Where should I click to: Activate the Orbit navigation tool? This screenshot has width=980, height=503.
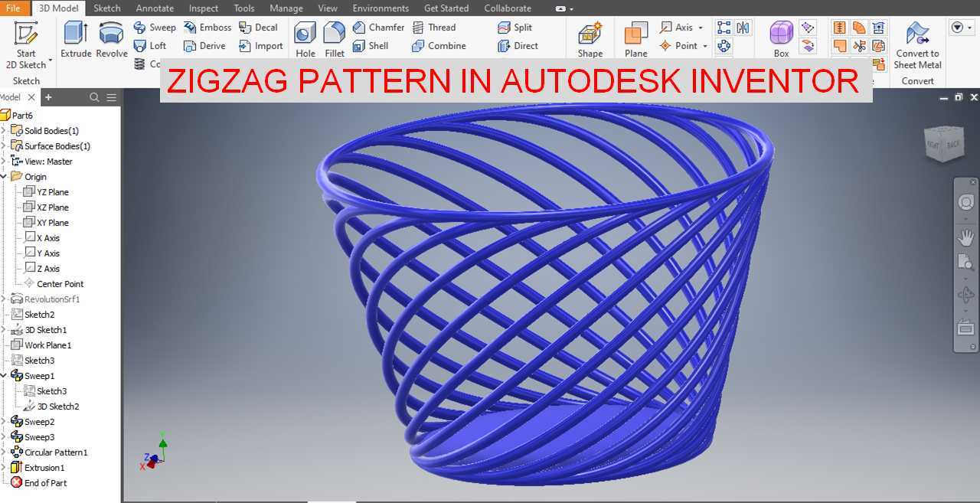965,296
